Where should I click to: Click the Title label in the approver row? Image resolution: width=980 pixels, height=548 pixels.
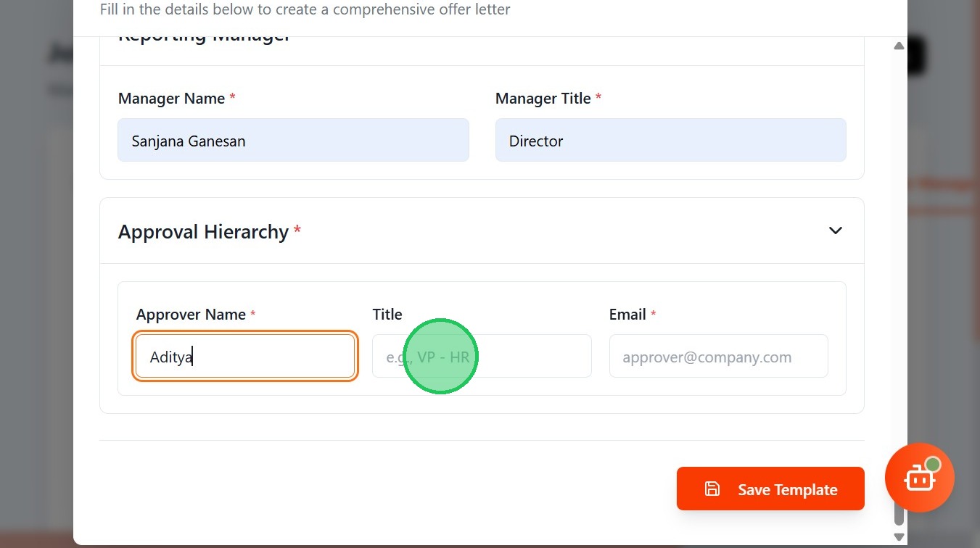click(387, 315)
